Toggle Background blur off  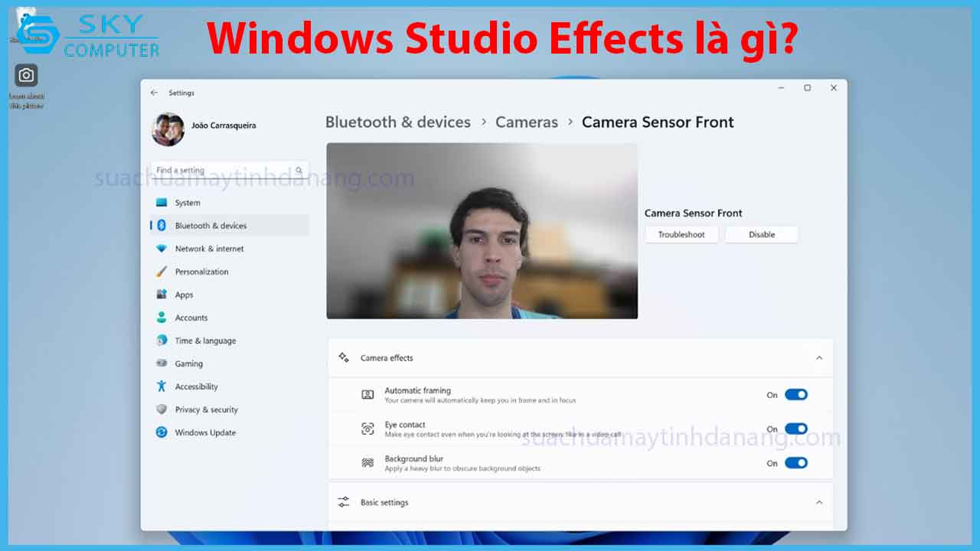pos(795,463)
